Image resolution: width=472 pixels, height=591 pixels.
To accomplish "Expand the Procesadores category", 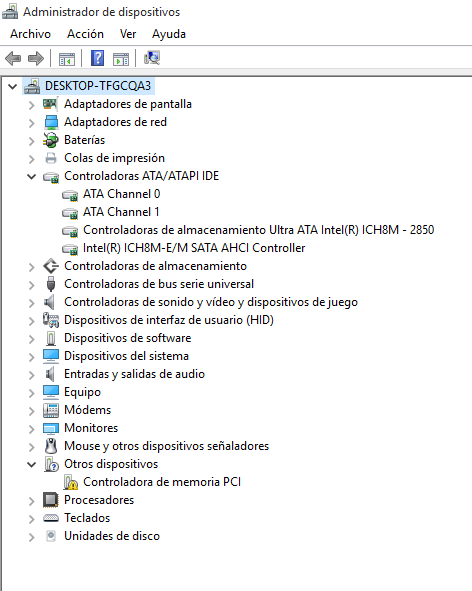I will point(32,501).
